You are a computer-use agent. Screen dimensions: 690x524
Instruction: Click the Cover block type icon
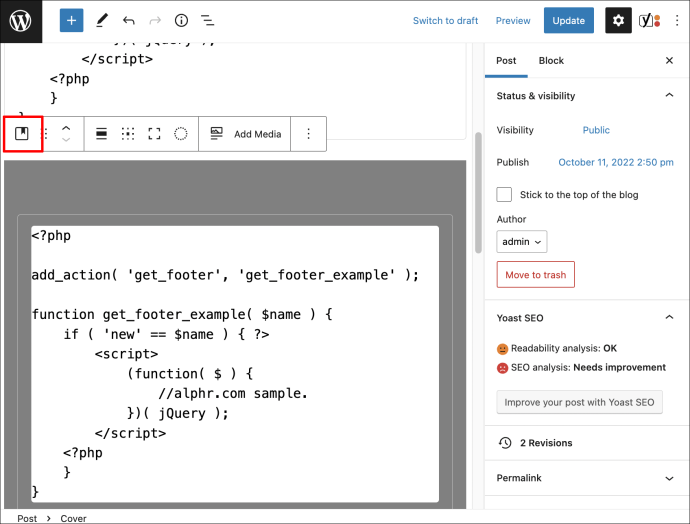(22, 133)
